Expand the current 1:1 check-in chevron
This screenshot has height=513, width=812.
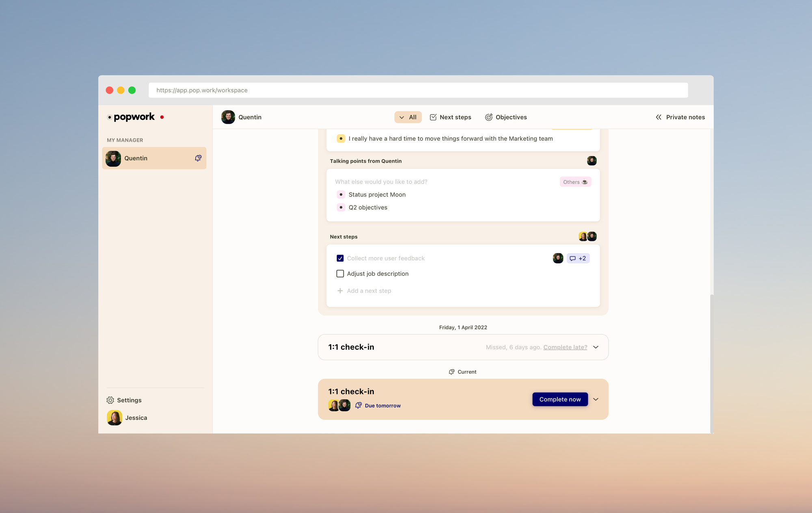click(x=596, y=399)
